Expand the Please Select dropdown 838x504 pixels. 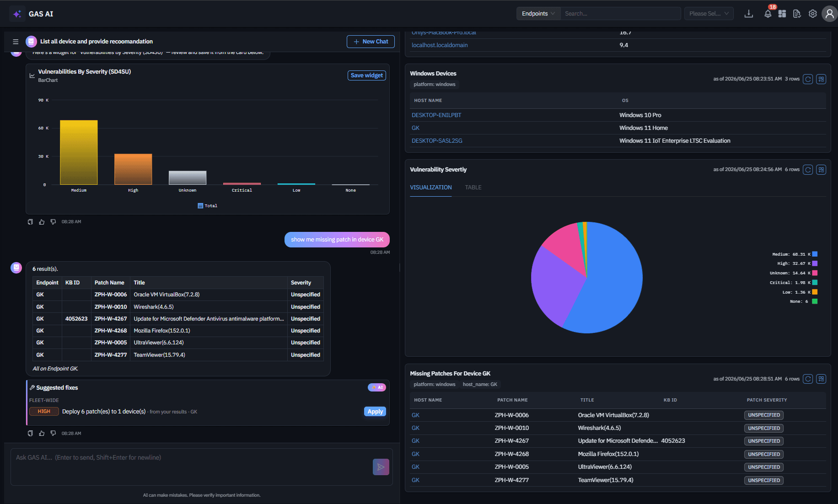coord(709,14)
